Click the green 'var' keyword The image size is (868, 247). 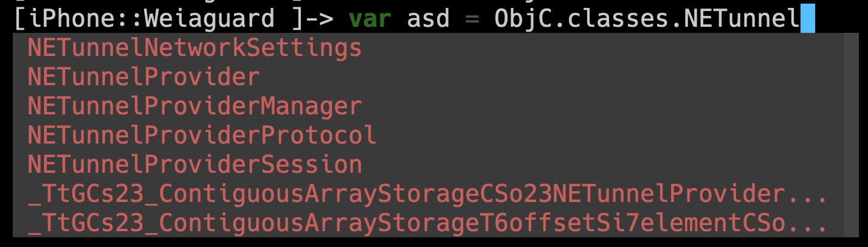pyautogui.click(x=370, y=19)
